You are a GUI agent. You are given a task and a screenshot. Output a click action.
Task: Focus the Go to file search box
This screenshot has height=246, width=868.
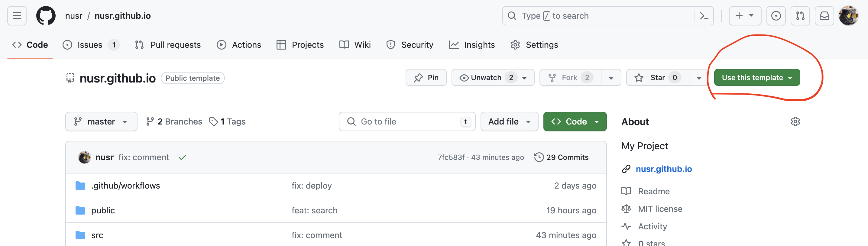(x=407, y=122)
